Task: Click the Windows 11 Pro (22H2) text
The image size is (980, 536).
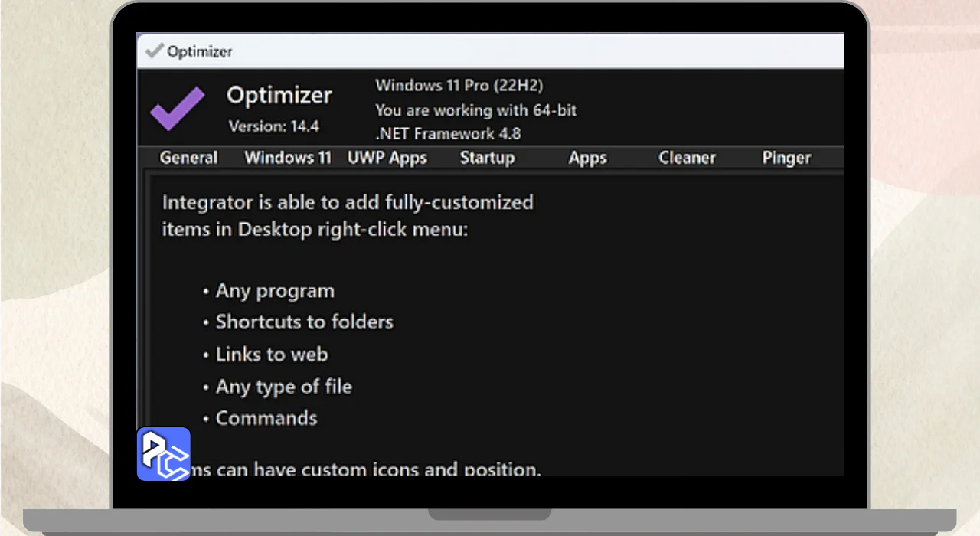Action: pyautogui.click(x=459, y=85)
